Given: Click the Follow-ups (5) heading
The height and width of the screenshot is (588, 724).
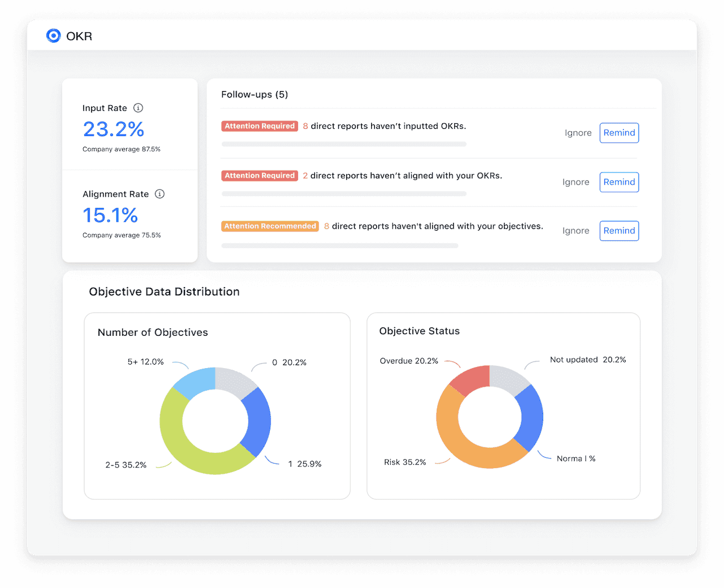Looking at the screenshot, I should tap(254, 94).
